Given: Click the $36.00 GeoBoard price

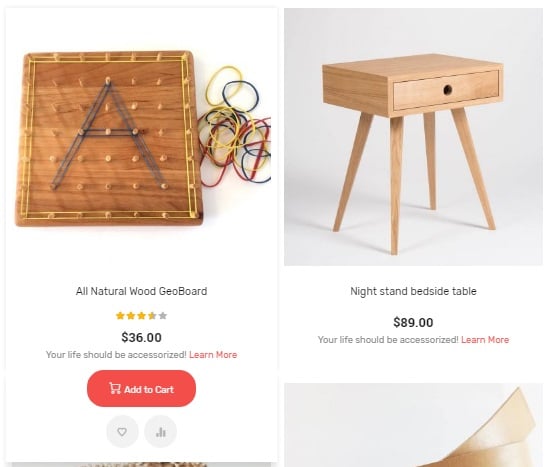Looking at the screenshot, I should (x=141, y=337).
